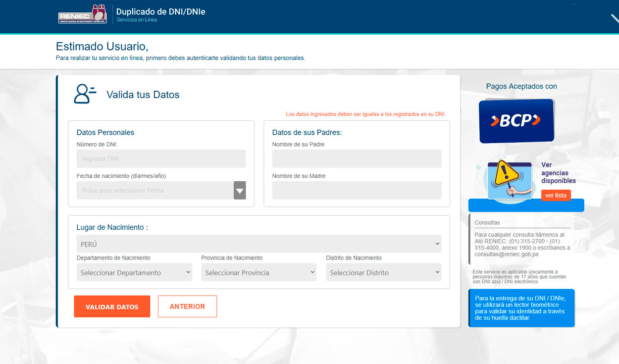The width and height of the screenshot is (619, 364).
Task: Open Seleccionar Provincia dropdown
Action: point(258,272)
